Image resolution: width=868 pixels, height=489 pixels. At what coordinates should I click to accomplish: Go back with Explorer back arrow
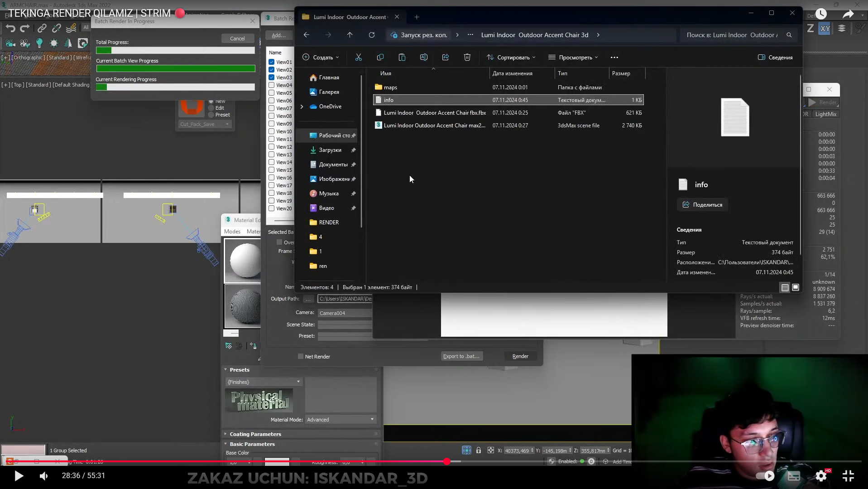pyautogui.click(x=307, y=35)
